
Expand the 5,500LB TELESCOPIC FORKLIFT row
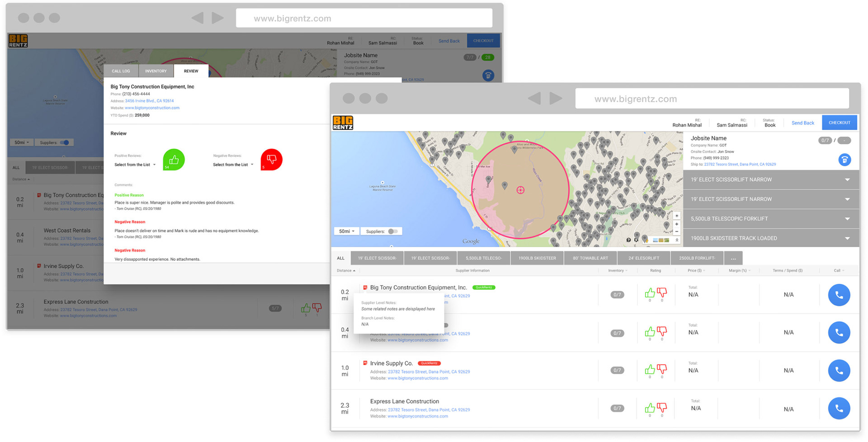pos(771,219)
